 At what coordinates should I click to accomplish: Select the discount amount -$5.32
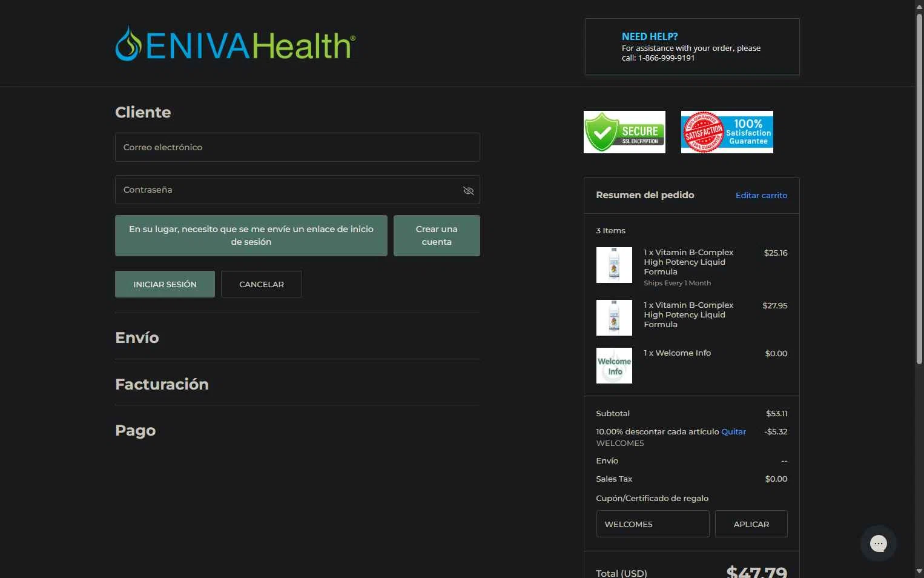[776, 431]
